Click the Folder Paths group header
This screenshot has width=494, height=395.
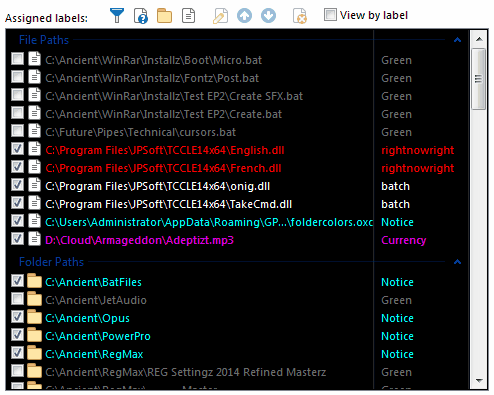tap(51, 262)
